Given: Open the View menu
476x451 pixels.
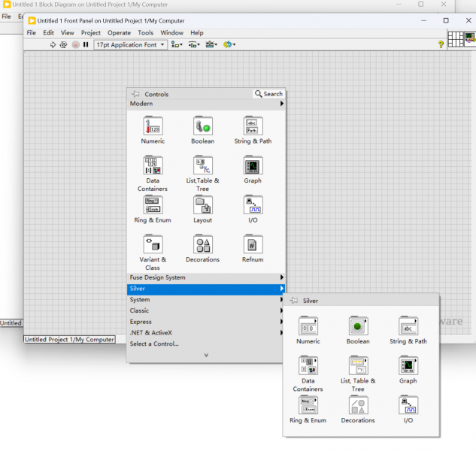Looking at the screenshot, I should point(67,33).
